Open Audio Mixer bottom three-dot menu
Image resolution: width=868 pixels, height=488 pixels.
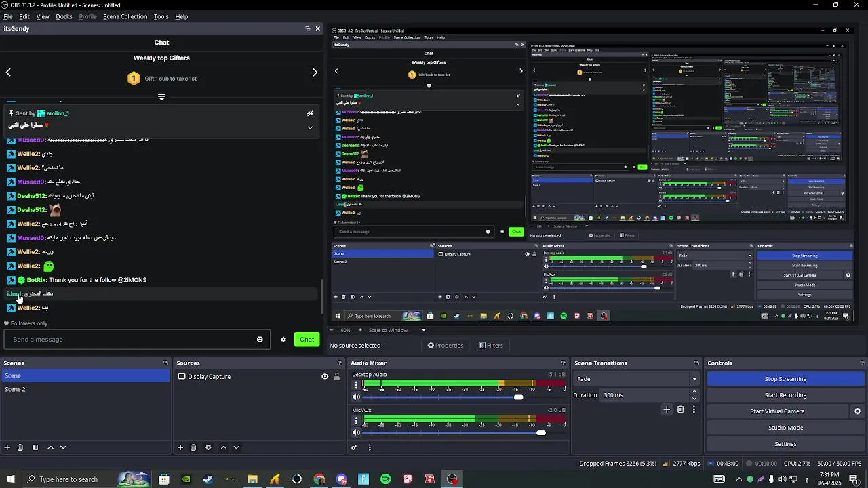[x=370, y=447]
